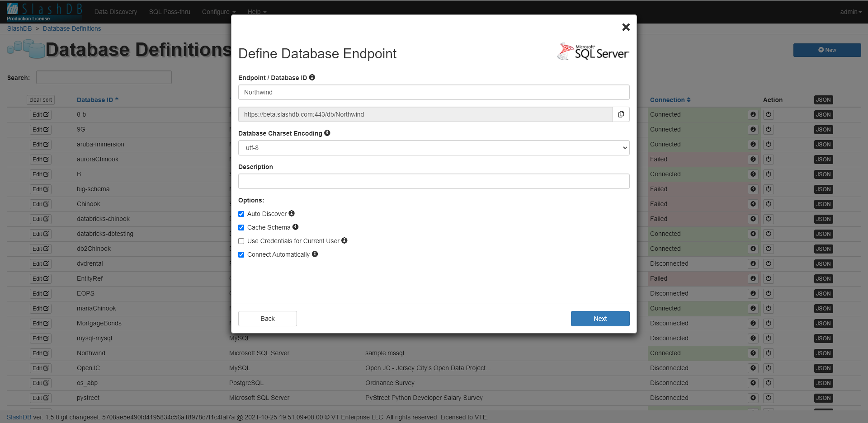Image resolution: width=868 pixels, height=423 pixels.
Task: Show info for Database Charset Encoding
Action: [x=327, y=133]
